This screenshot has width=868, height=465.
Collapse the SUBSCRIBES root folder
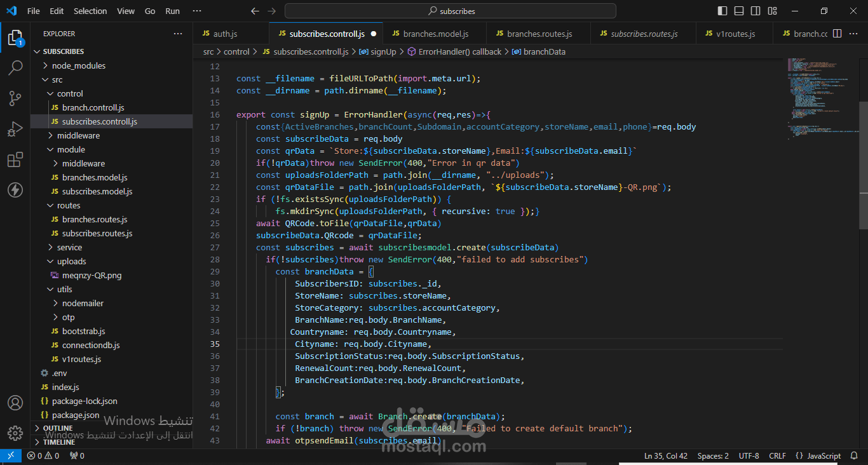click(111, 51)
